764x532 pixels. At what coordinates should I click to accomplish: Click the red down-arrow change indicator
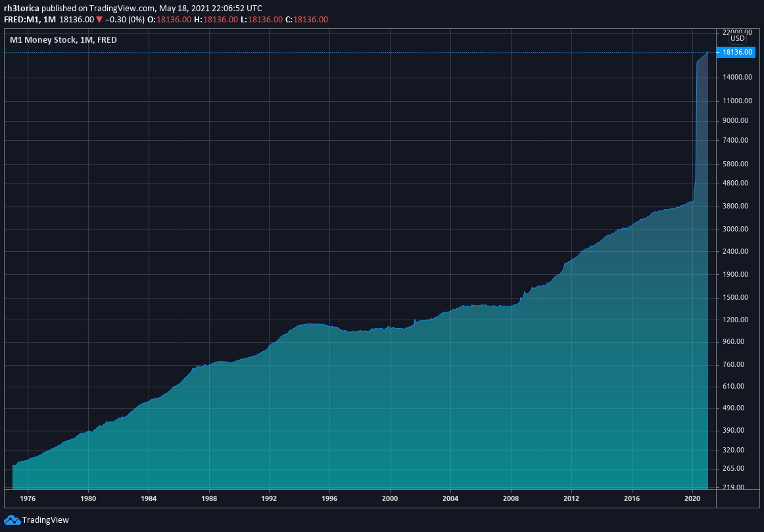click(99, 20)
